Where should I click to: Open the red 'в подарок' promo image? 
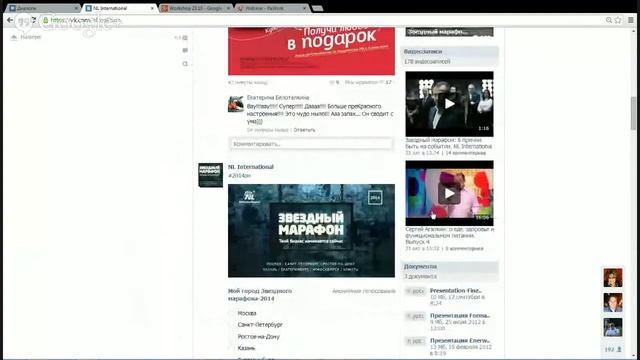[x=311, y=51]
